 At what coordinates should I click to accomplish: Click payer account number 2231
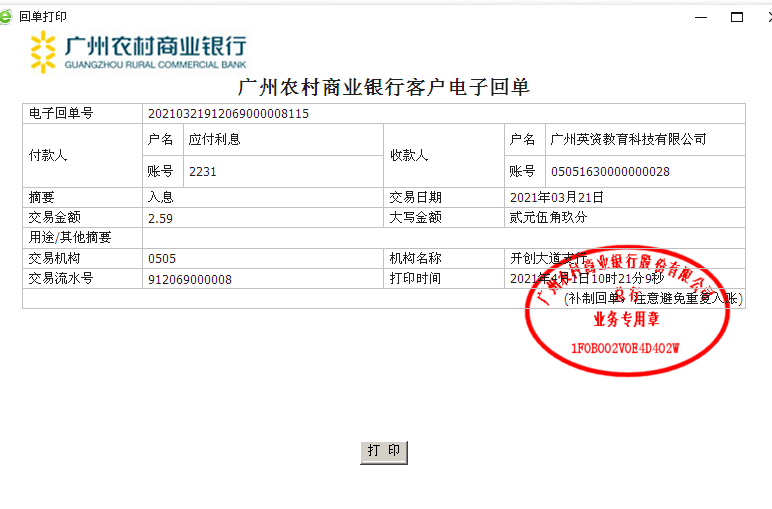tap(202, 172)
